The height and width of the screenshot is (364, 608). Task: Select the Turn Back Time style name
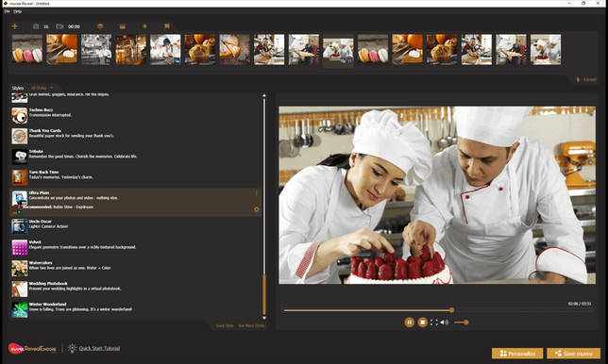[x=43, y=172]
